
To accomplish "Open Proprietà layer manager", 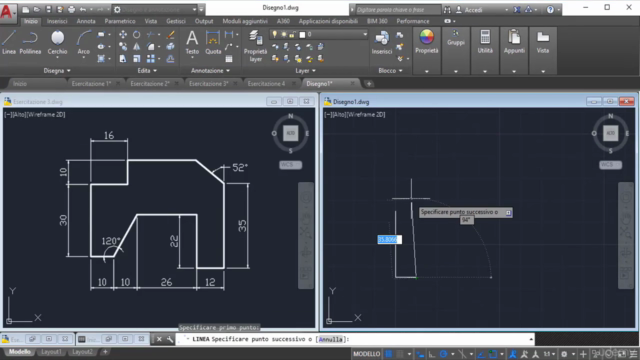I will 256,46.
